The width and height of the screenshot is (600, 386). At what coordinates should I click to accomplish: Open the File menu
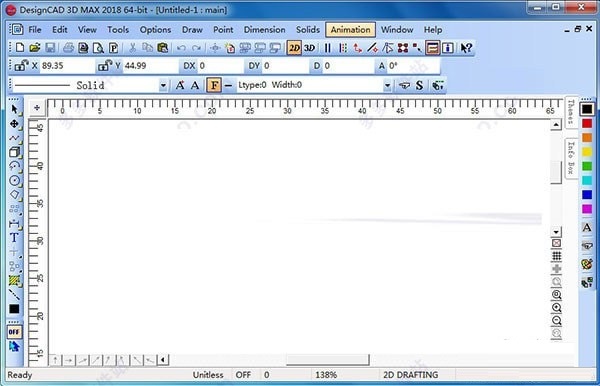click(34, 30)
